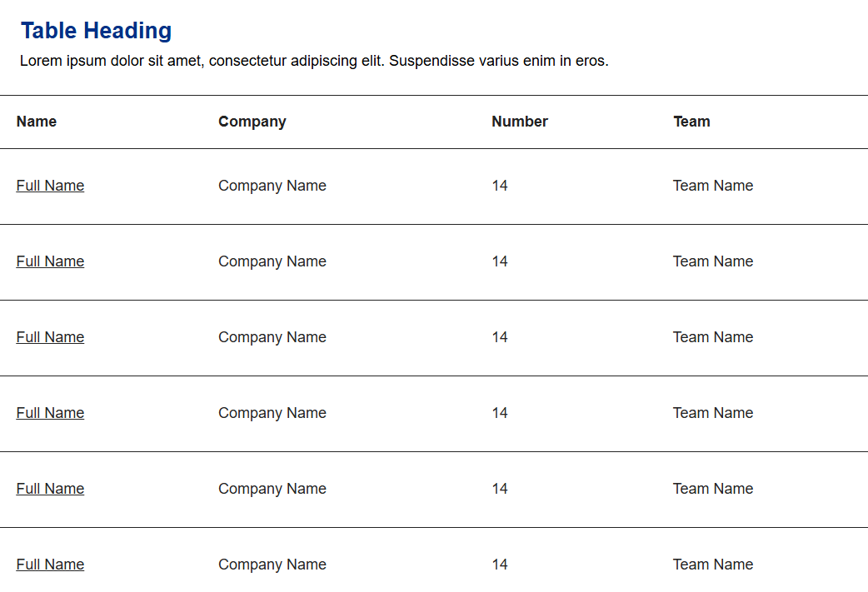The width and height of the screenshot is (868, 592).
Task: Open the Full Name link in row six
Action: 50,564
